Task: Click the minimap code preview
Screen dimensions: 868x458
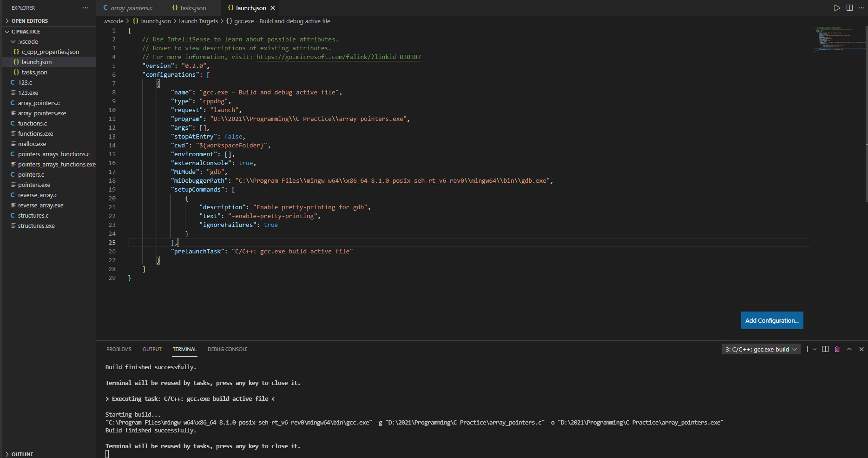Action: [x=838, y=40]
